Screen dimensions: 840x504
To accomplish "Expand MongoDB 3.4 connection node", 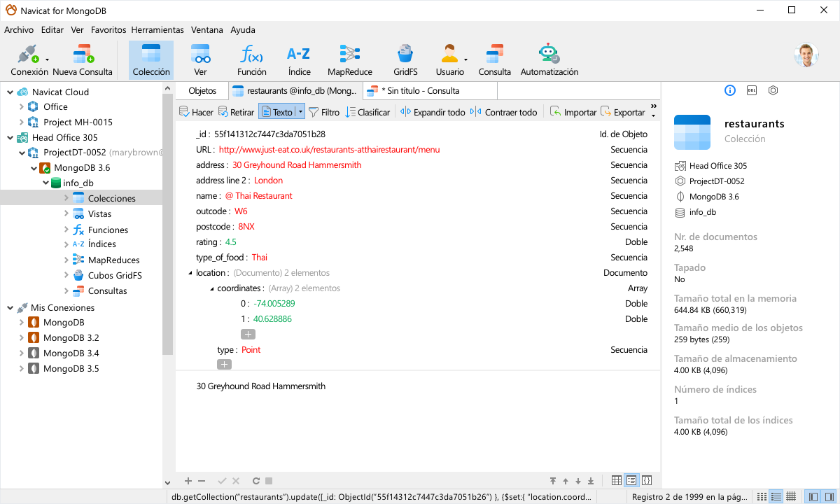I will pyautogui.click(x=22, y=353).
